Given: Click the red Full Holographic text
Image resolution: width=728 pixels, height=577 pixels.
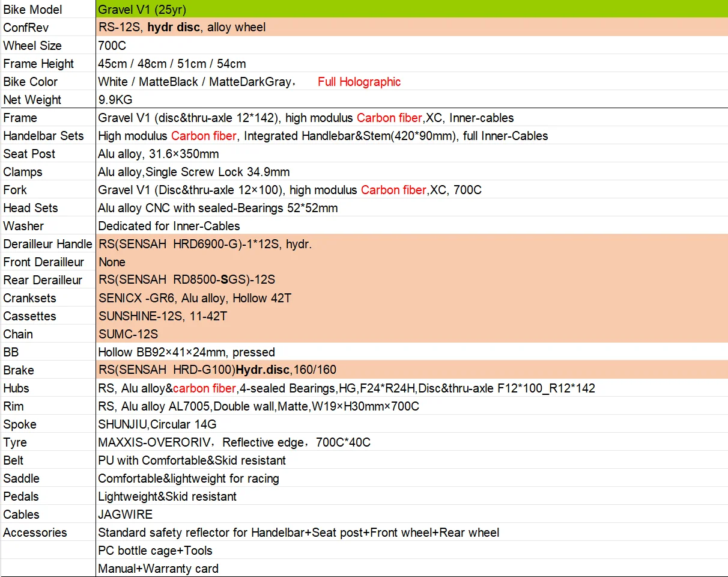Looking at the screenshot, I should pos(359,82).
